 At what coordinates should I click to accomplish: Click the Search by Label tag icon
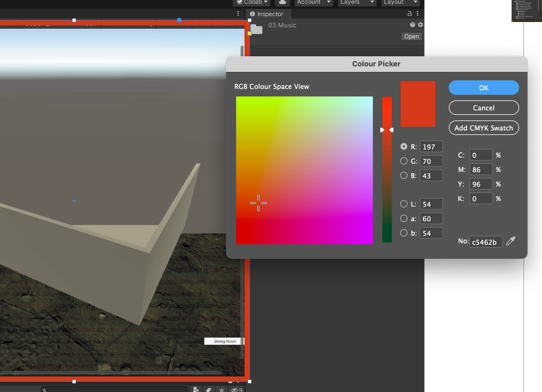point(208,389)
